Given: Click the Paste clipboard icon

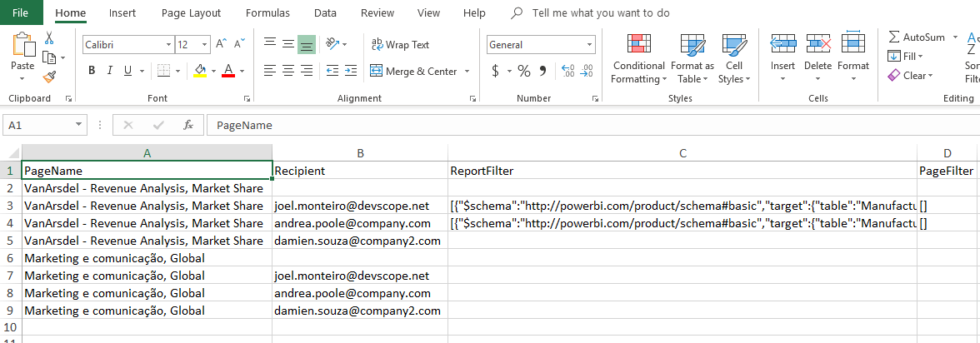Looking at the screenshot, I should [23, 45].
